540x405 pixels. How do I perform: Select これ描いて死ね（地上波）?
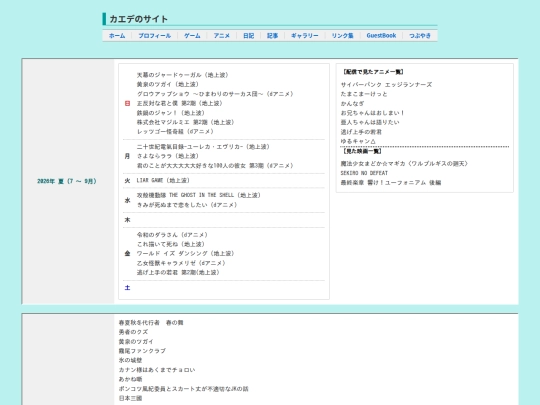pos(171,244)
